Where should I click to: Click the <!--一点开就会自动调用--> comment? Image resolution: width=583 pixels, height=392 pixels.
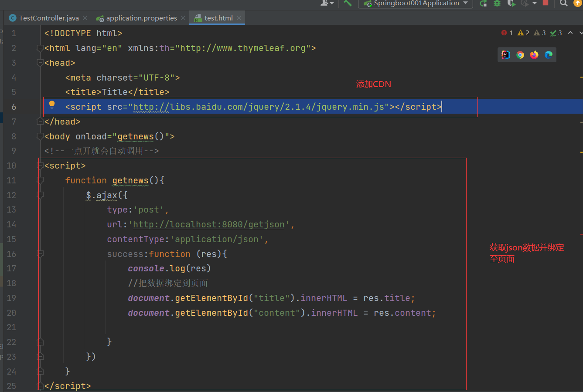click(102, 151)
